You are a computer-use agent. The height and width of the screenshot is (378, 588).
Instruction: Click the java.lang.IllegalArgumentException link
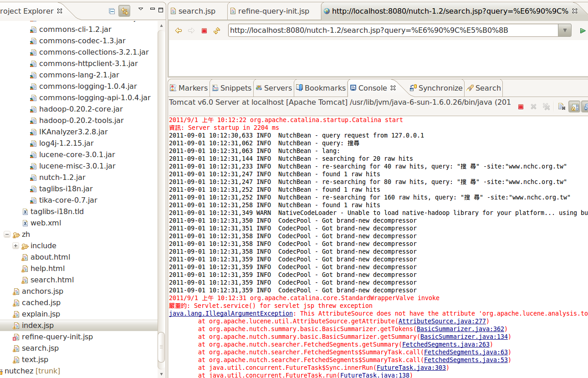[231, 313]
